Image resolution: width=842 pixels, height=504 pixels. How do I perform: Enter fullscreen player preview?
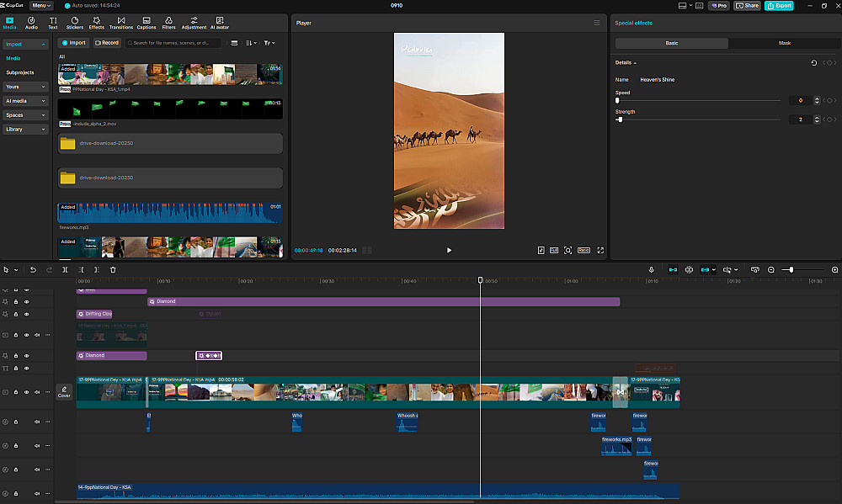tap(600, 250)
